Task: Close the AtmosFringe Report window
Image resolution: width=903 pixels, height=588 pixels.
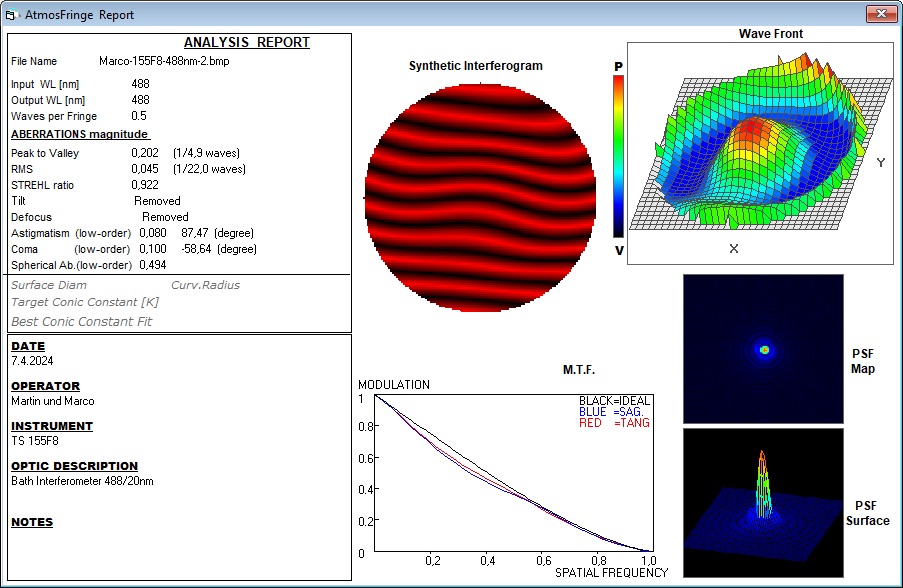Action: [x=881, y=13]
